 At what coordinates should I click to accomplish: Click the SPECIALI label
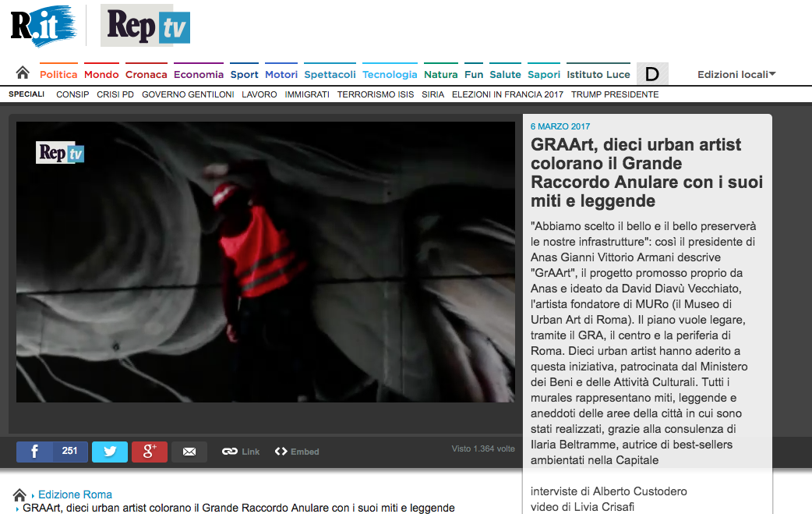pos(26,94)
